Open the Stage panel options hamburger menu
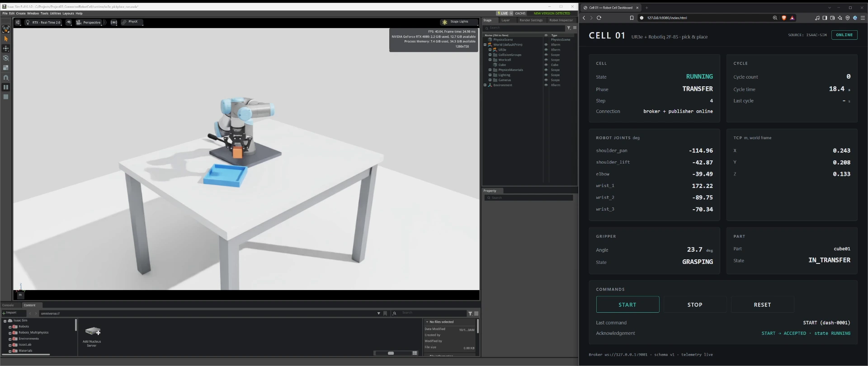The height and width of the screenshot is (366, 868). pos(575,28)
